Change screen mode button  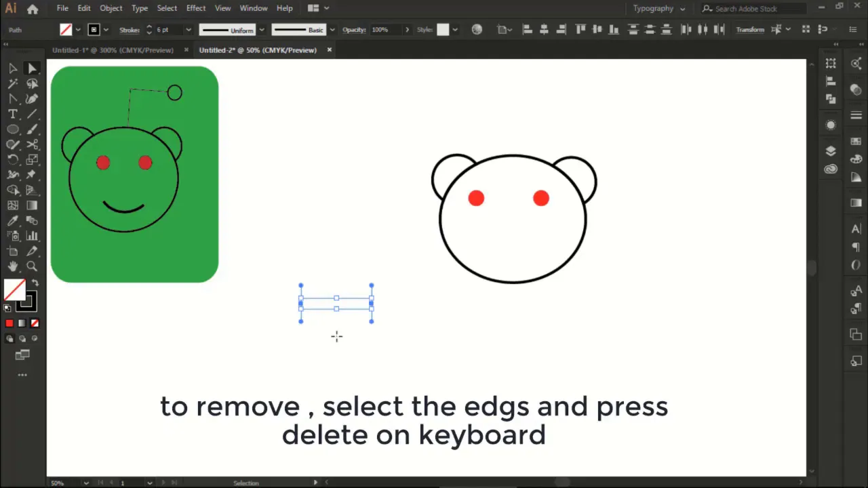point(22,354)
